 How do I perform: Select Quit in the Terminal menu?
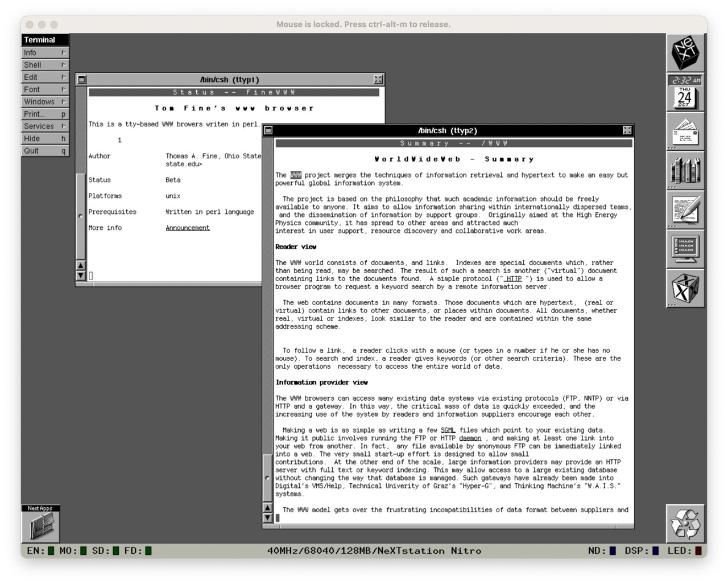[45, 150]
